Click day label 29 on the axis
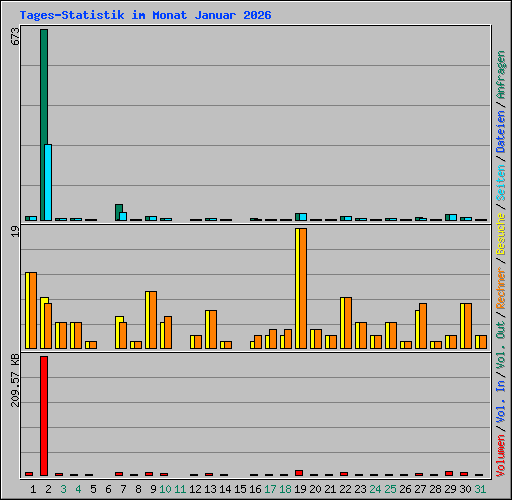 pyautogui.click(x=450, y=489)
